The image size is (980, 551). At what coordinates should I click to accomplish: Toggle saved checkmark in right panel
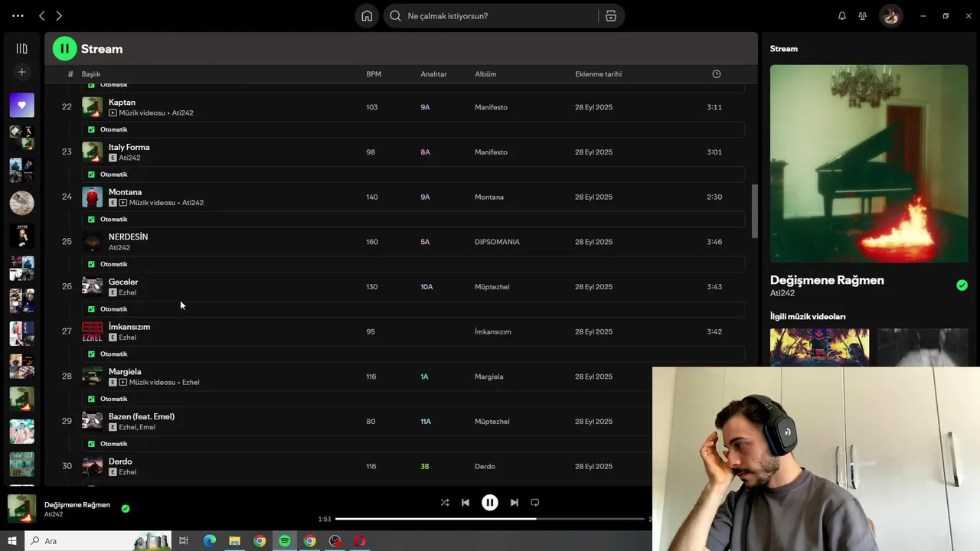(x=962, y=285)
